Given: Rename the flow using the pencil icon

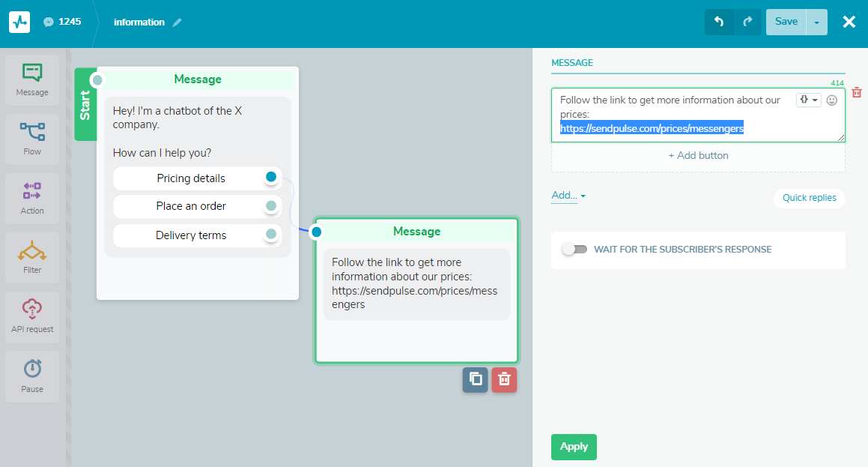Looking at the screenshot, I should point(177,22).
